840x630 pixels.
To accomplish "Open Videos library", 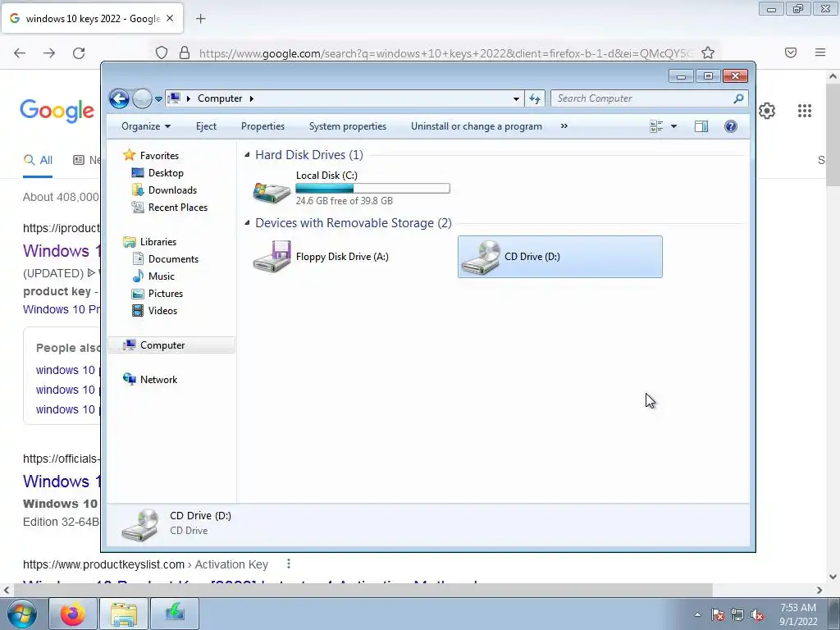I will [x=162, y=311].
